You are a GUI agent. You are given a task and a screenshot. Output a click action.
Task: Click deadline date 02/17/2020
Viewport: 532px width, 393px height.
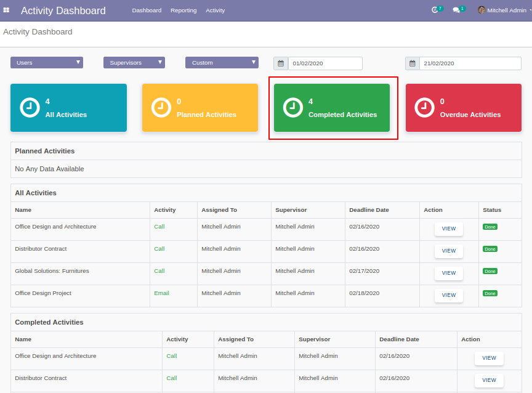tap(365, 271)
